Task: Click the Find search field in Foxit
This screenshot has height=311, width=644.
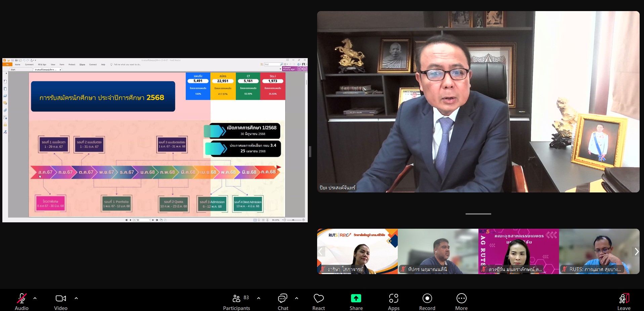Action: pyautogui.click(x=273, y=64)
